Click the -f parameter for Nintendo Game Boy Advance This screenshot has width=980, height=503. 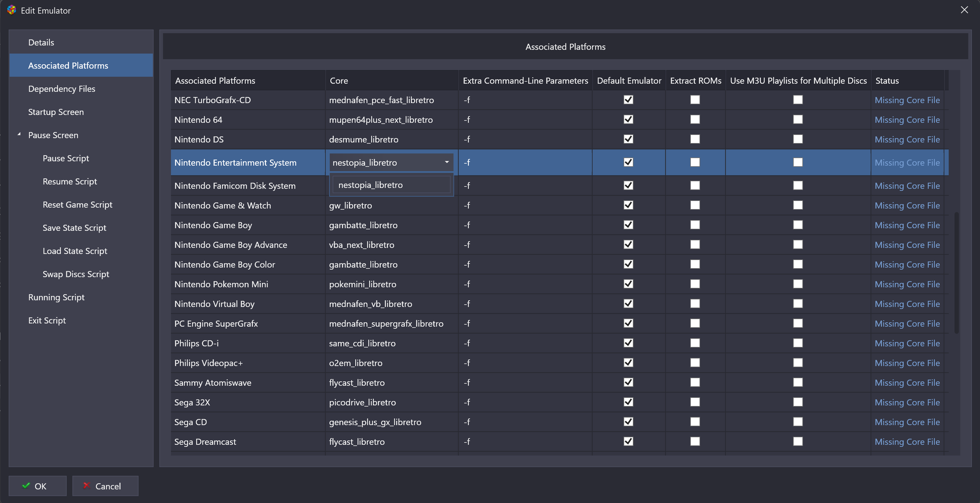525,245
